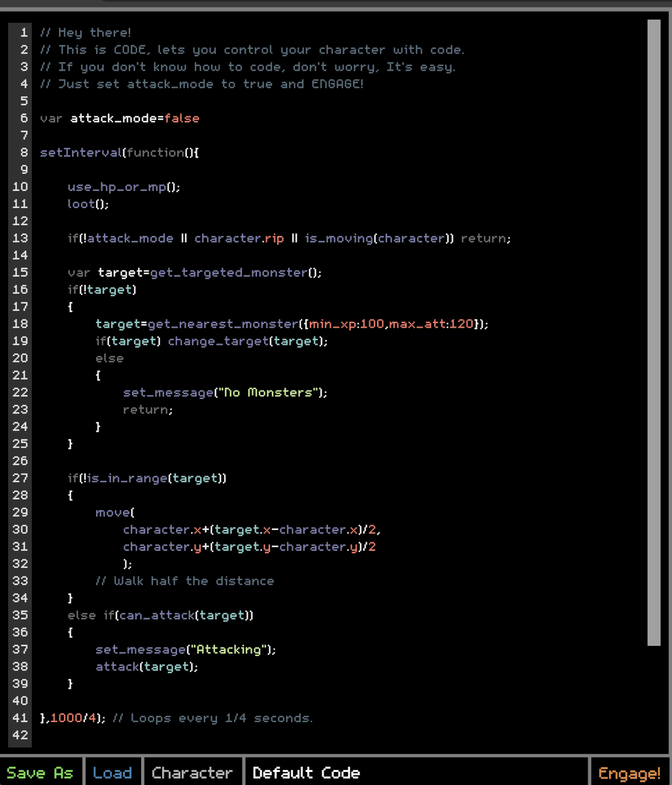Click line number 18 in gutter
This screenshot has width=672, height=785.
pos(20,324)
